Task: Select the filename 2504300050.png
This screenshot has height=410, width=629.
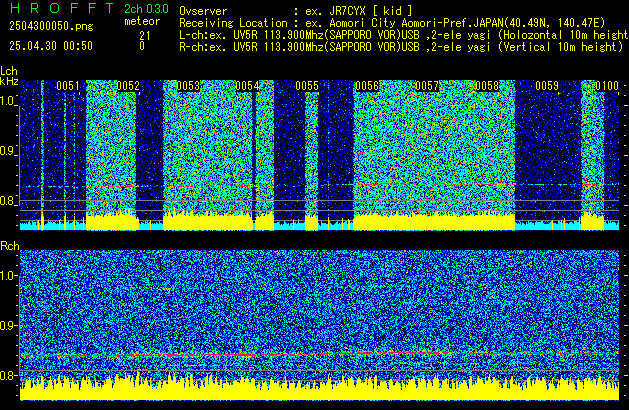Action: coord(51,26)
